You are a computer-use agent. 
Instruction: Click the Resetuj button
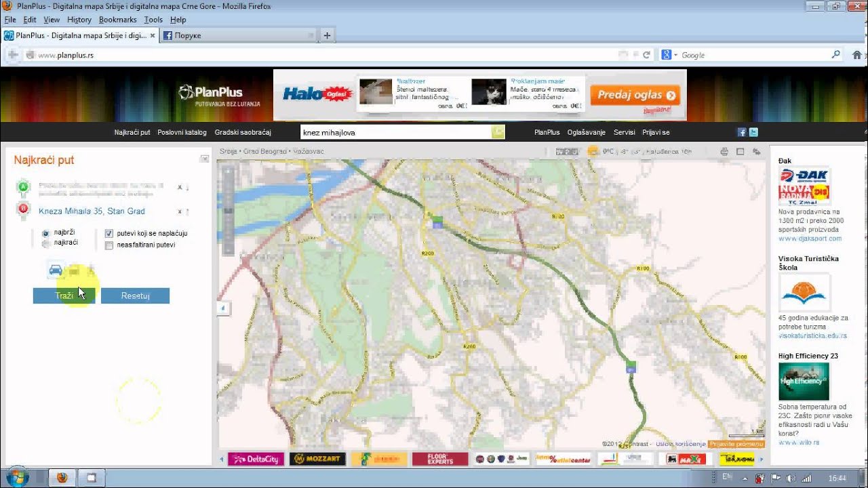135,296
